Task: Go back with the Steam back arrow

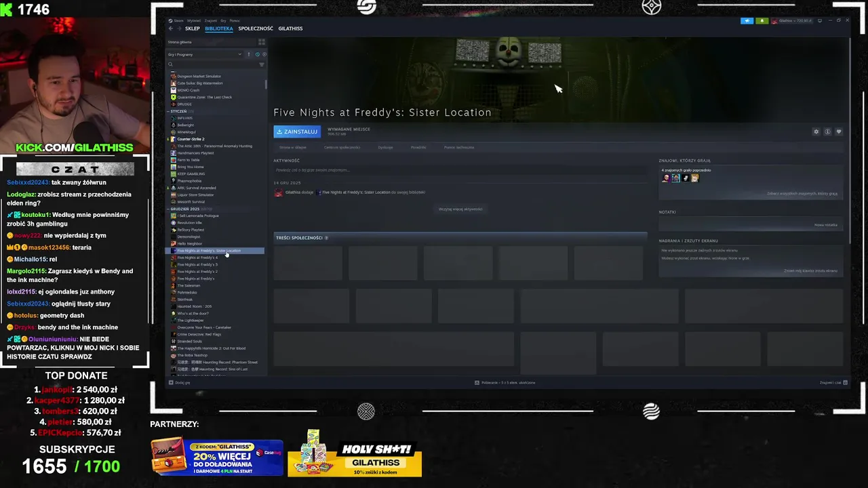Action: point(170,28)
